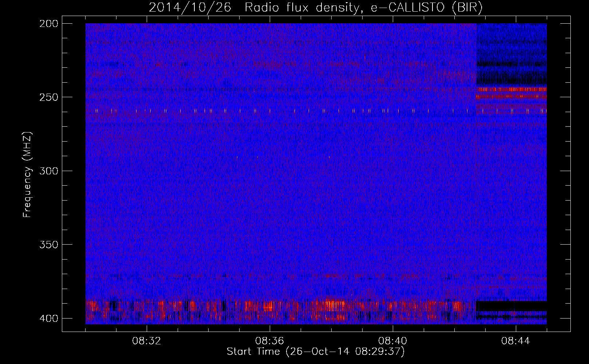Click the plot title '2014/10/26 Radio flux density'
This screenshot has height=364, width=589.
[x=316, y=8]
